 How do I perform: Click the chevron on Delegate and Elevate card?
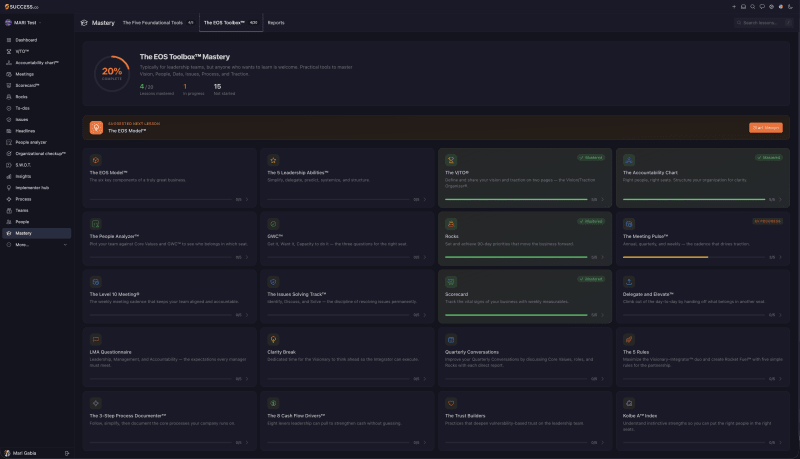pyautogui.click(x=780, y=315)
